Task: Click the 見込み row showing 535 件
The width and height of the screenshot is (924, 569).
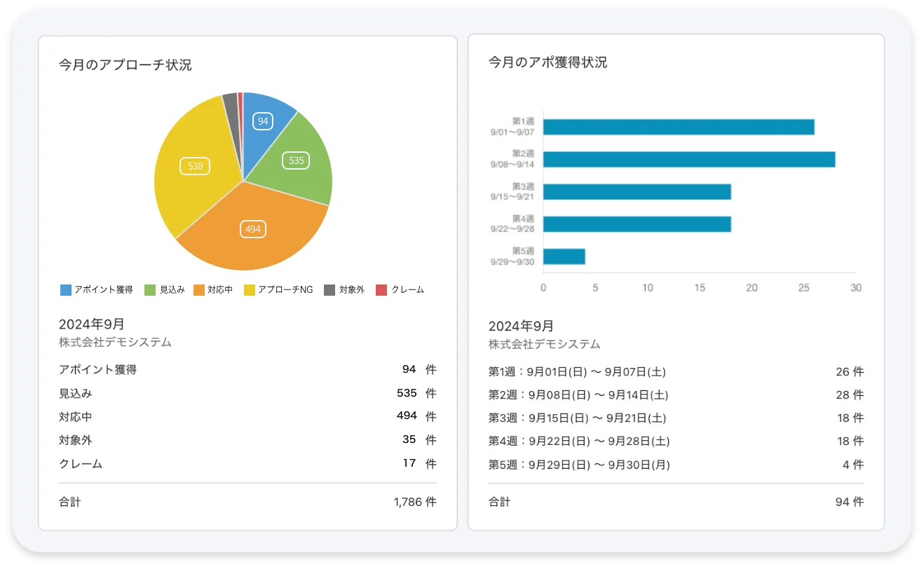Action: coord(247,393)
